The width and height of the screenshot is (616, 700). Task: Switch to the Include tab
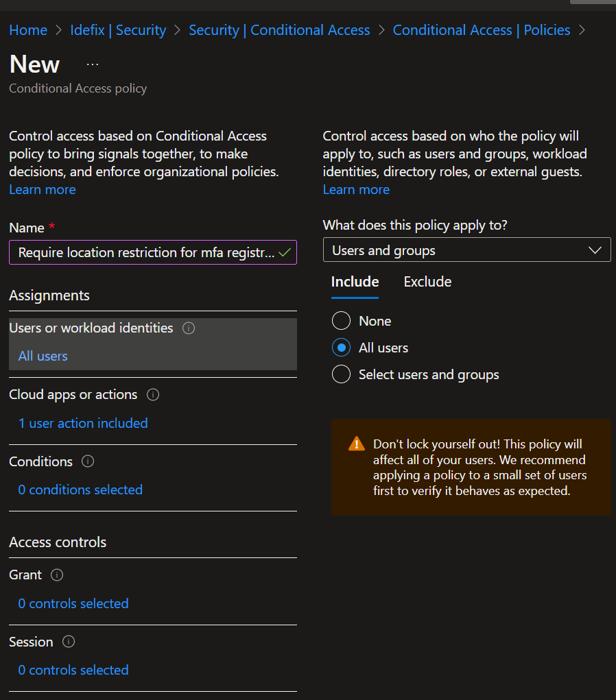(x=355, y=282)
